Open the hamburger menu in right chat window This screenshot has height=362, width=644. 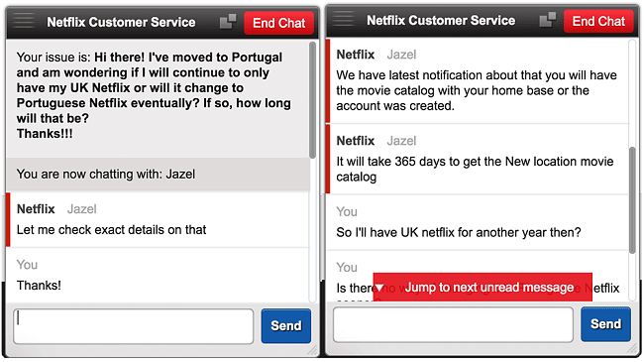[344, 19]
